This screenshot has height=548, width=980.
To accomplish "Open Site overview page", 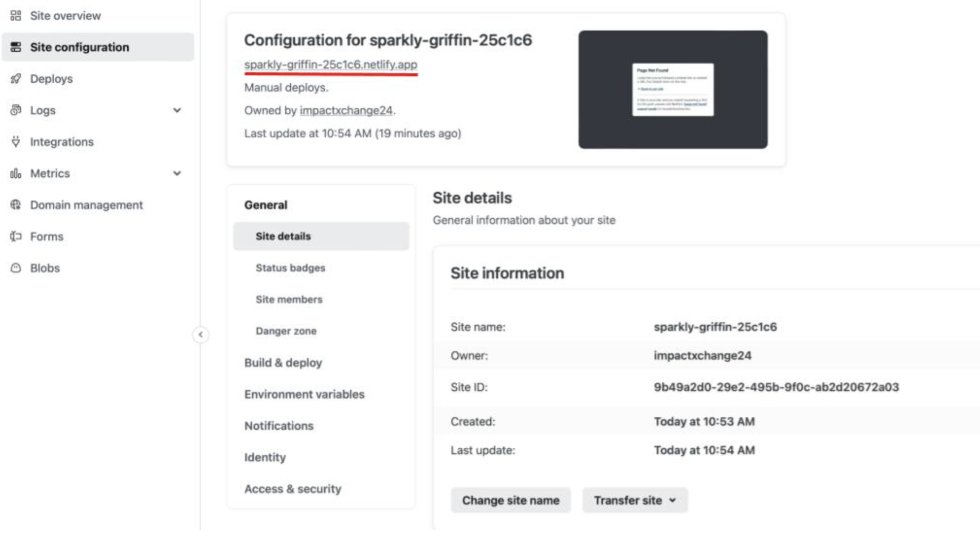I will [x=65, y=16].
